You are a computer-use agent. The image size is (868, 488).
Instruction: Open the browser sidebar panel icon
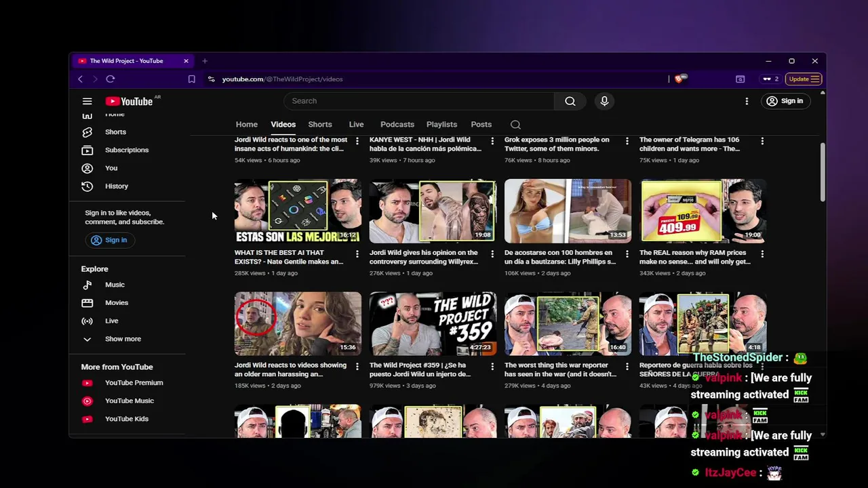740,79
